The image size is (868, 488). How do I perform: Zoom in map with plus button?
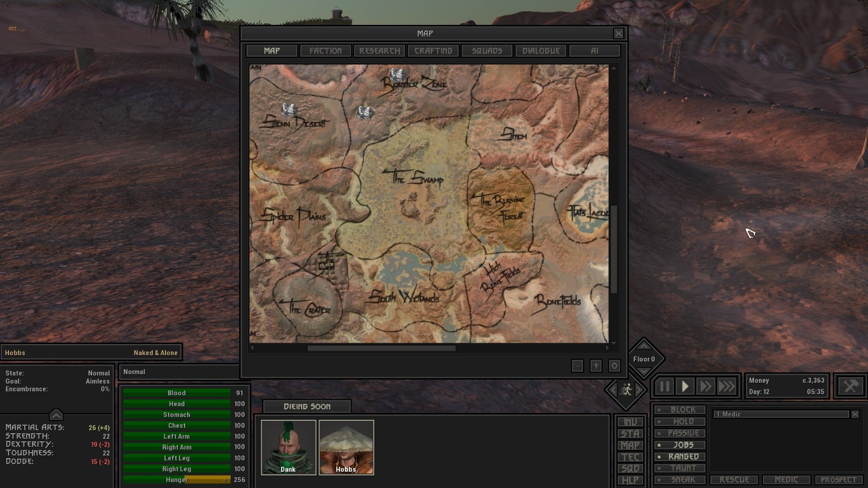click(596, 366)
